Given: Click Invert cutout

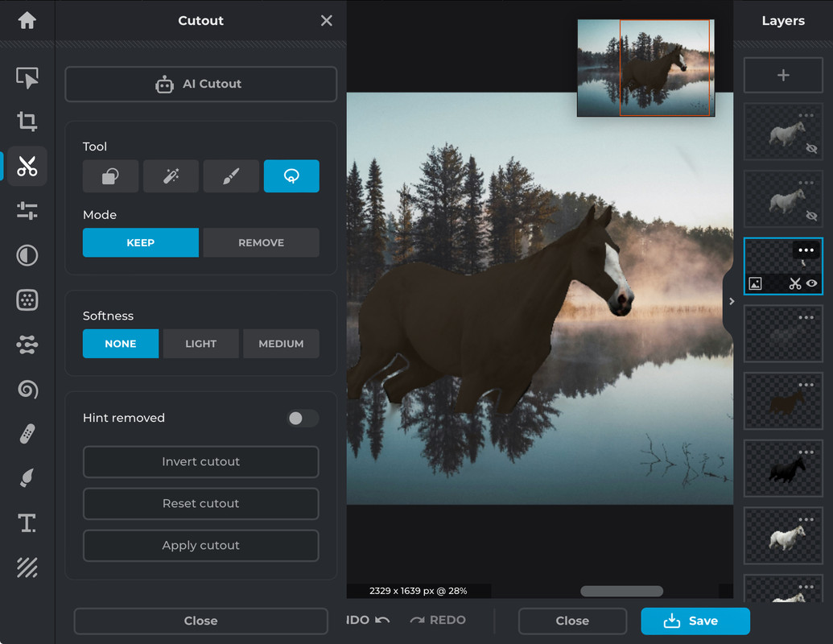Looking at the screenshot, I should 201,462.
